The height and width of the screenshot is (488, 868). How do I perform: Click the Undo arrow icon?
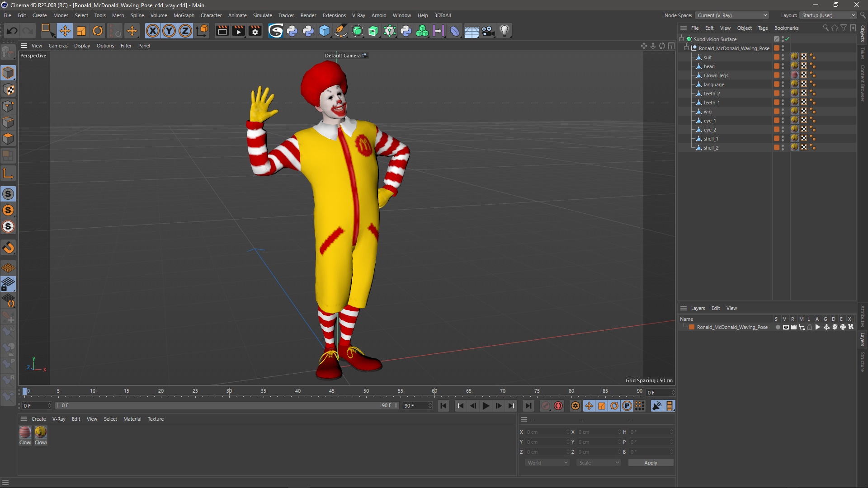click(12, 31)
